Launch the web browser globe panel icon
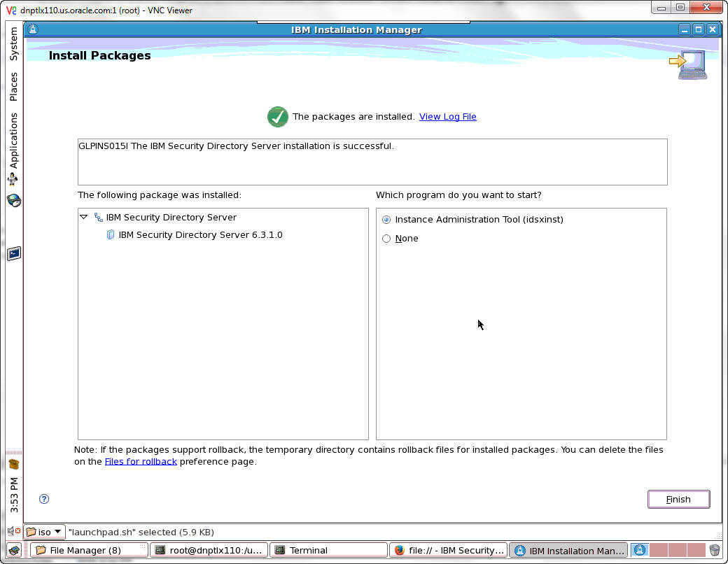The width and height of the screenshot is (728, 564). pyautogui.click(x=14, y=201)
